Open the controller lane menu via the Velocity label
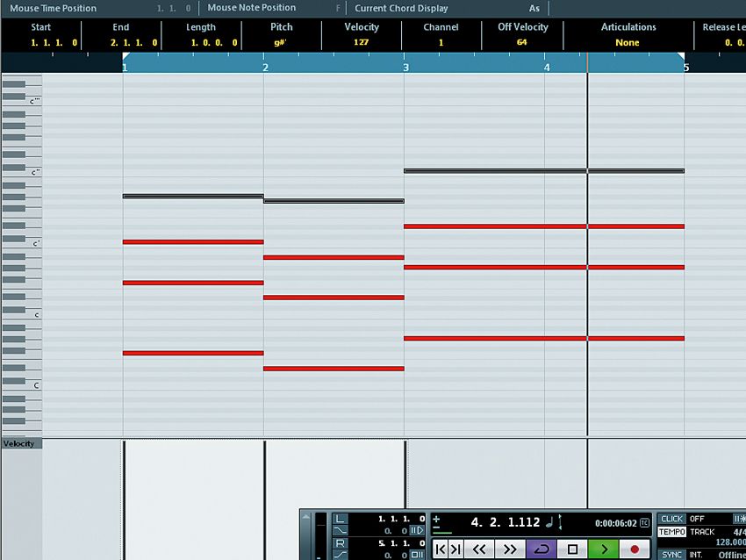The width and height of the screenshot is (746, 560). pos(19,443)
